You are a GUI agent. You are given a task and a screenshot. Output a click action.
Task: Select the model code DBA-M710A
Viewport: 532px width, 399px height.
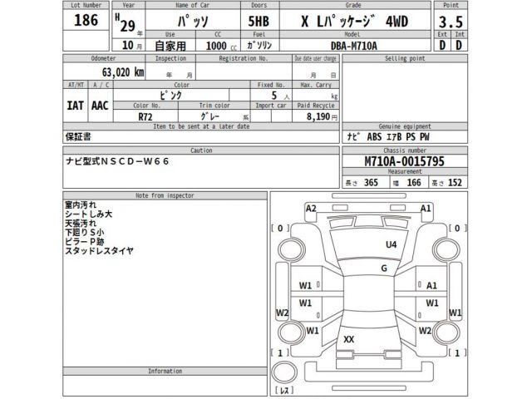[x=354, y=46]
